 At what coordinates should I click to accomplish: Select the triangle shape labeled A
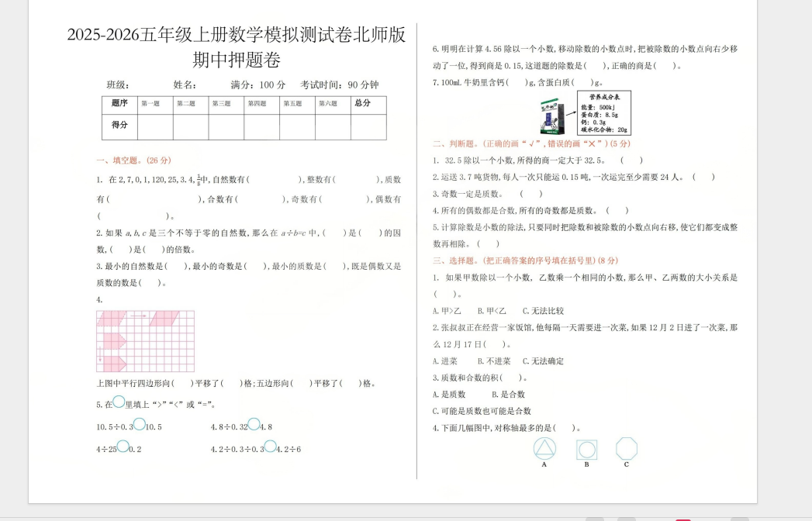(x=544, y=448)
